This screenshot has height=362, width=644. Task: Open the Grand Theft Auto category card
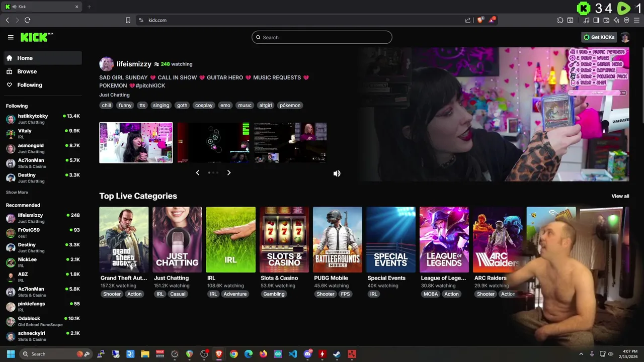tap(124, 239)
